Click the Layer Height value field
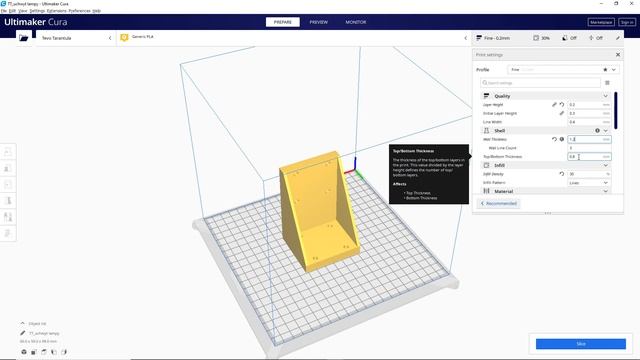This screenshot has height=360, width=640. [x=589, y=105]
